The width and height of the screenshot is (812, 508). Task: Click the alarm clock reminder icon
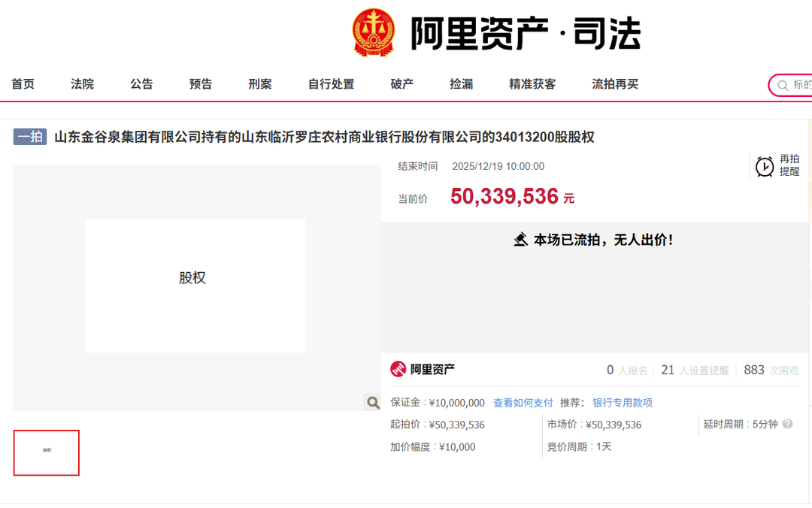[765, 166]
